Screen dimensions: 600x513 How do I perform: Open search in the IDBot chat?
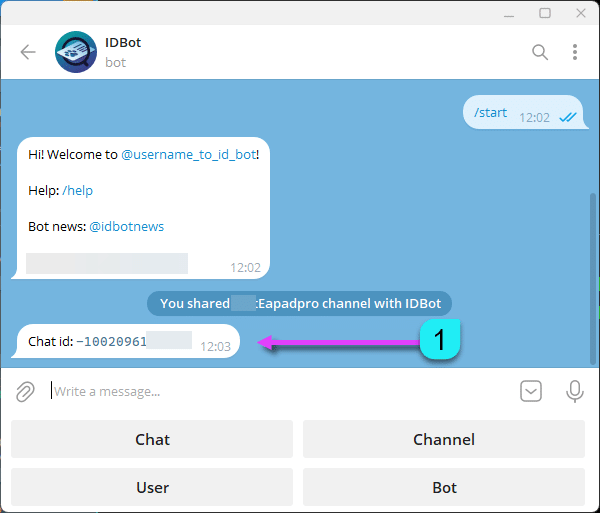coord(540,53)
